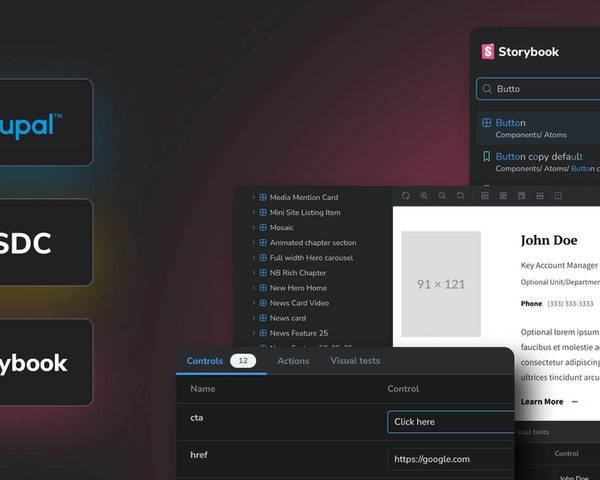Click the phone number (333) 333-3333
The image size is (600, 480).
[570, 304]
